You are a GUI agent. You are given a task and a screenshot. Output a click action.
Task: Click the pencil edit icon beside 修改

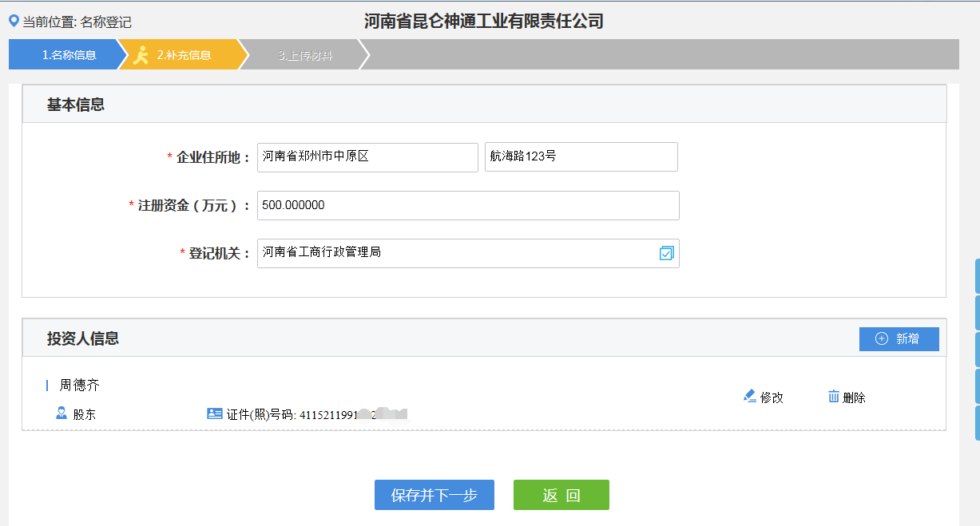749,395
